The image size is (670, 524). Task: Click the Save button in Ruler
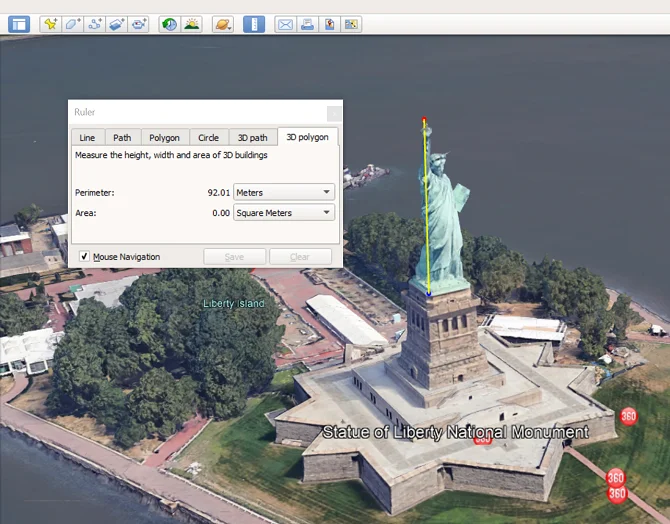pyautogui.click(x=234, y=257)
